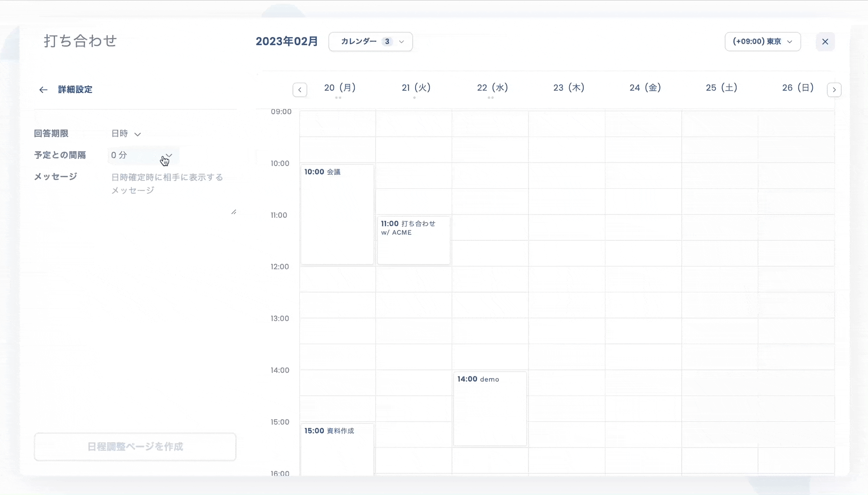Show the previous week with the left chevron

pyautogui.click(x=300, y=90)
